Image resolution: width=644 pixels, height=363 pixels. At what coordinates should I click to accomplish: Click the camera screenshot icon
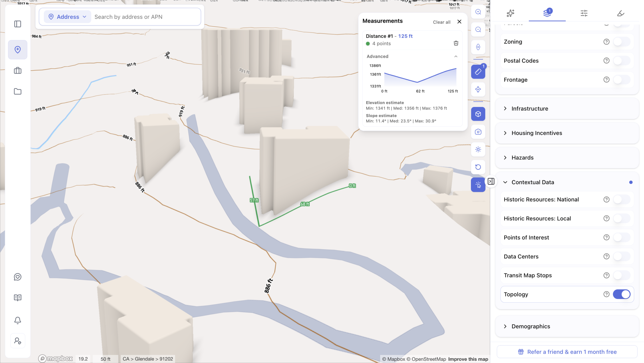[x=478, y=132]
